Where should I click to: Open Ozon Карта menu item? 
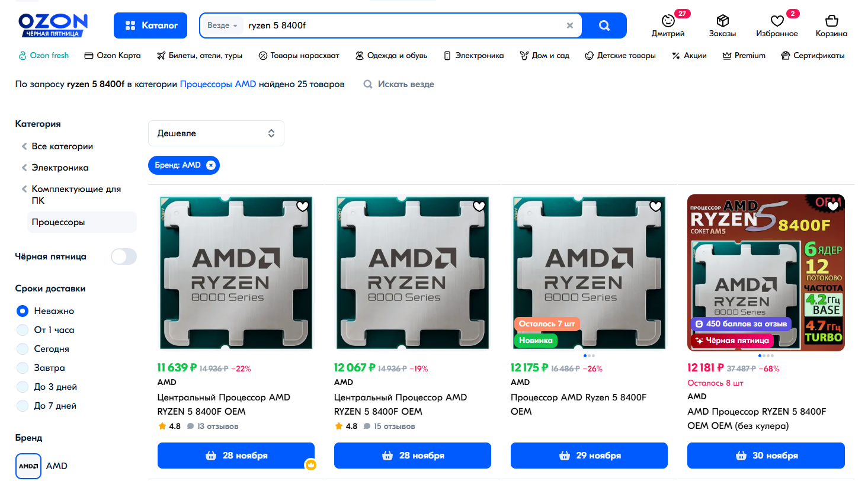click(113, 55)
